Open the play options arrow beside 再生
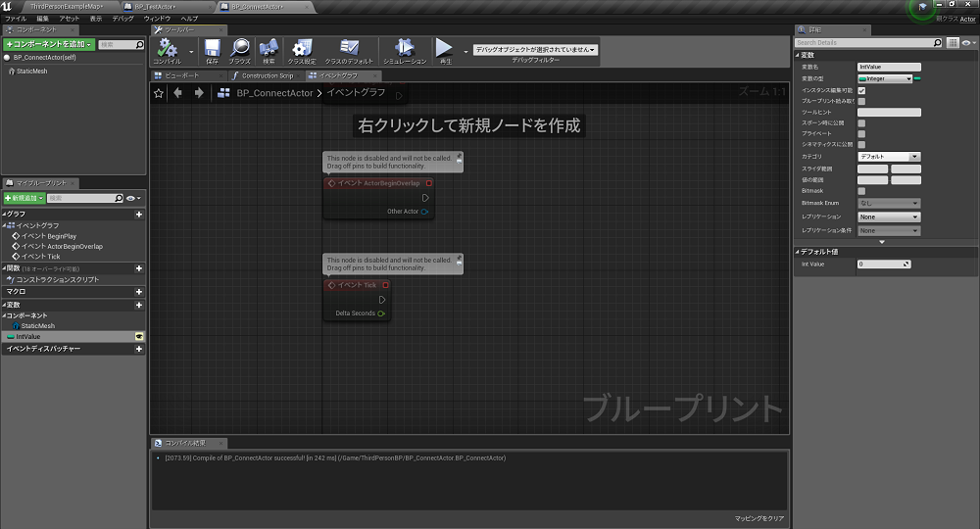Image resolution: width=980 pixels, height=529 pixels. [x=465, y=51]
